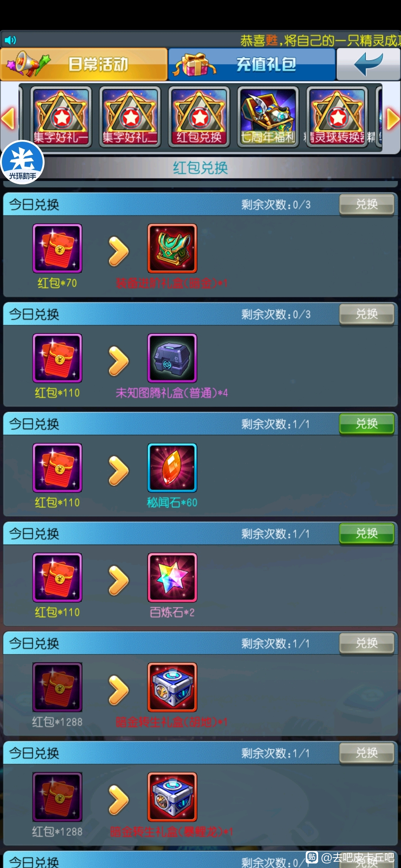The image size is (401, 868).
Task: Expand the activity list with the left arrow
Action: tap(8, 119)
